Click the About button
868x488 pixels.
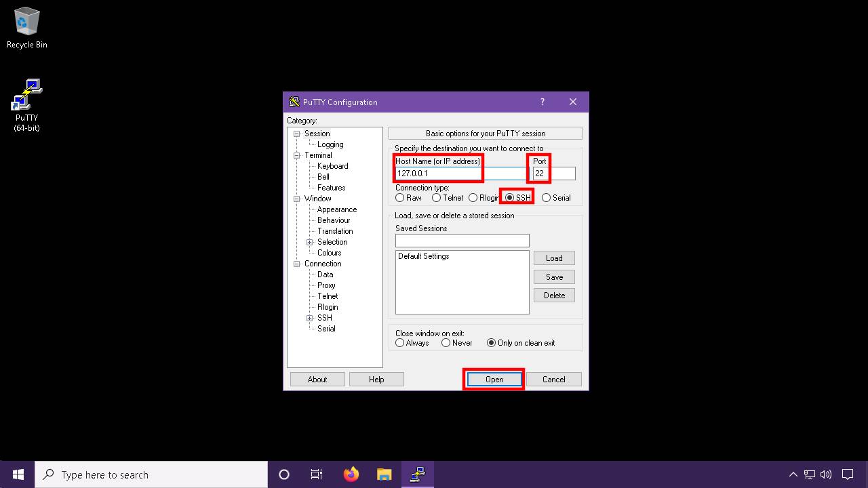[317, 380]
